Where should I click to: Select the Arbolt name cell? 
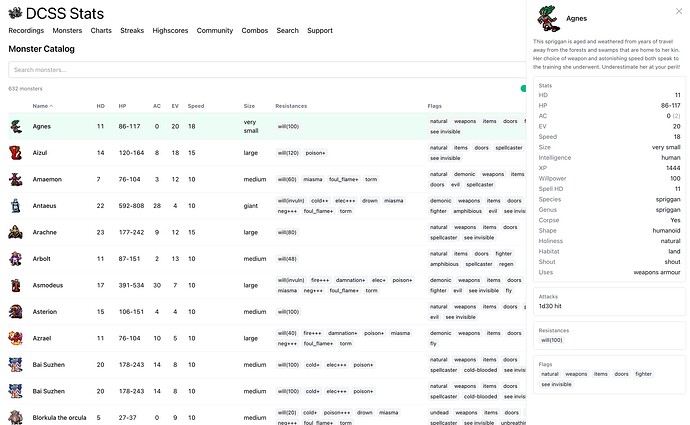pos(41,259)
